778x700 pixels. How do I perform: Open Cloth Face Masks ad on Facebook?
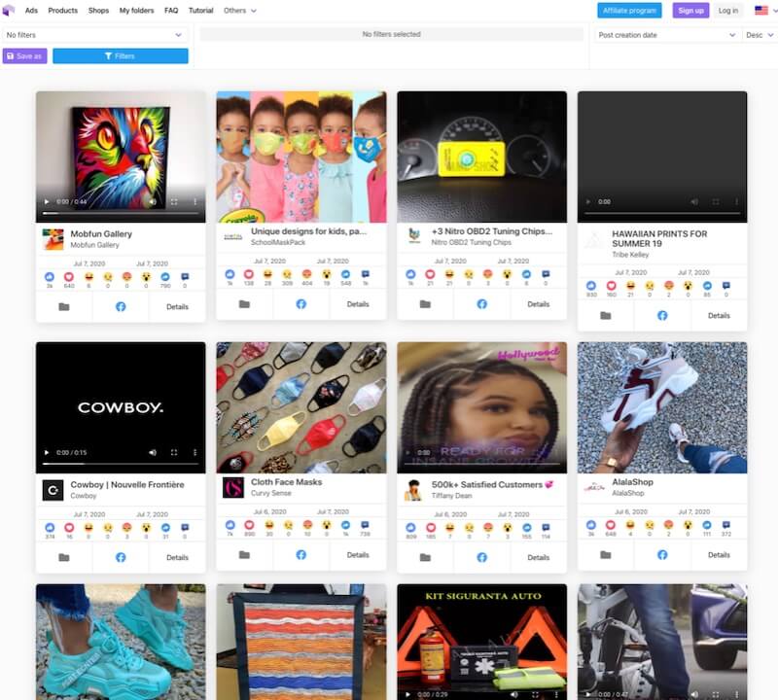301,554
